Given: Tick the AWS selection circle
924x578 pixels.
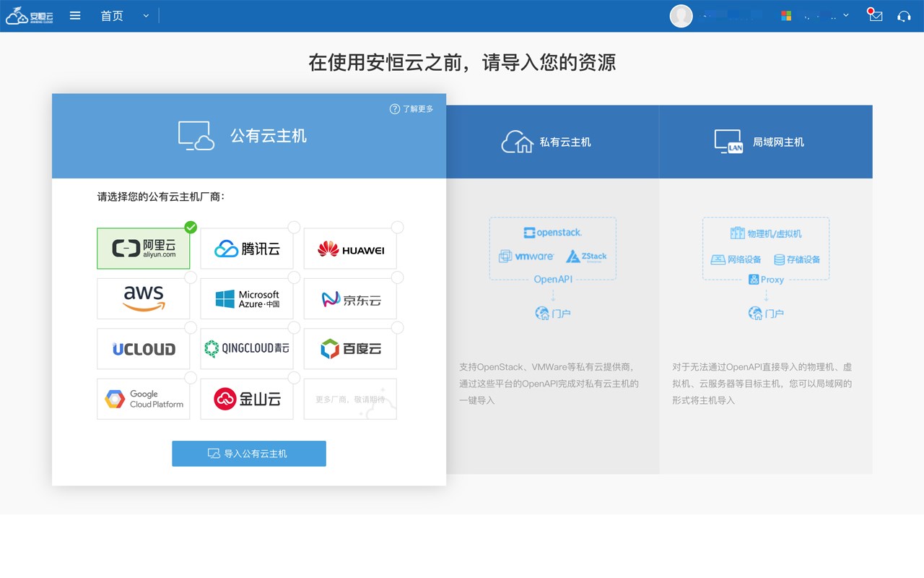Looking at the screenshot, I should [191, 277].
